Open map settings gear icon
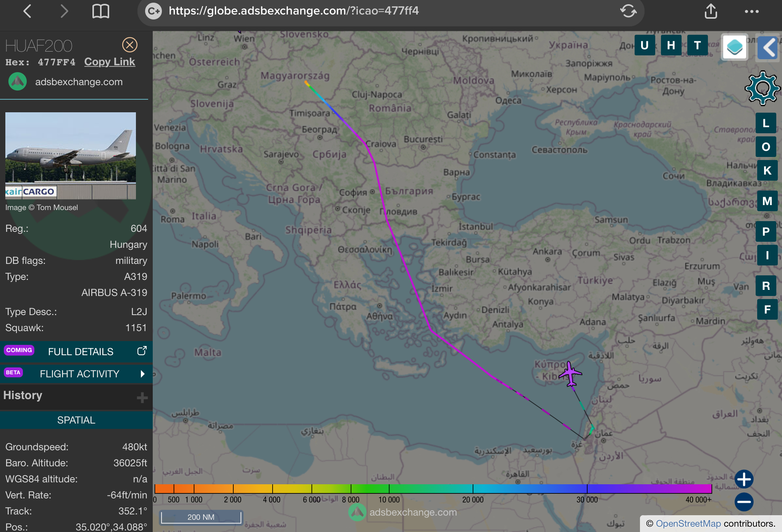The image size is (782, 532). click(x=763, y=88)
